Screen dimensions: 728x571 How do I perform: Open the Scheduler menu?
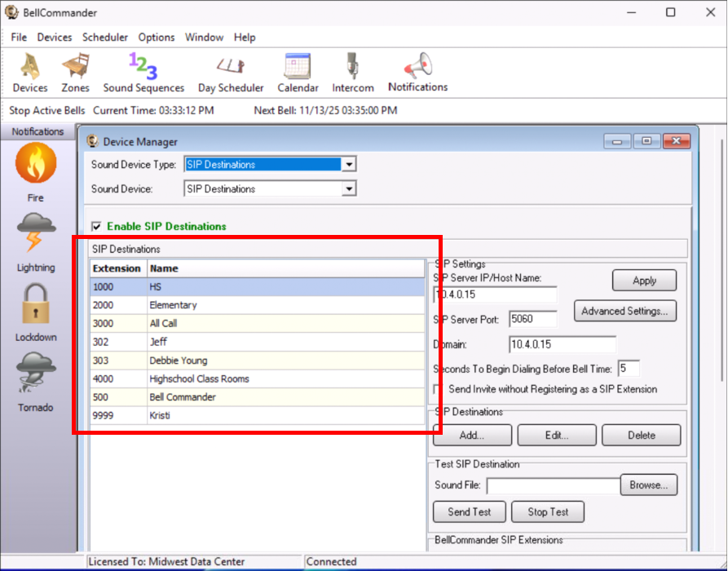(x=104, y=38)
